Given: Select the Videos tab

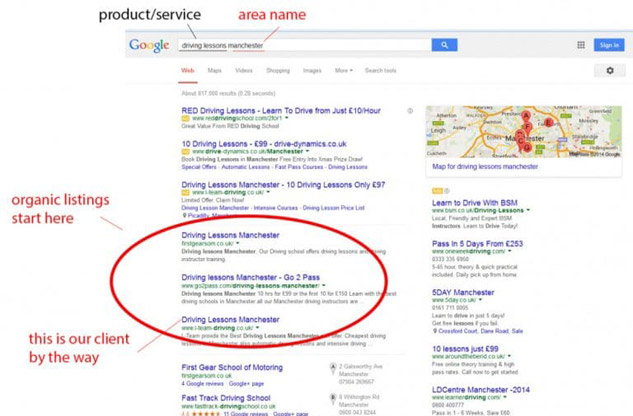Looking at the screenshot, I should 244,71.
